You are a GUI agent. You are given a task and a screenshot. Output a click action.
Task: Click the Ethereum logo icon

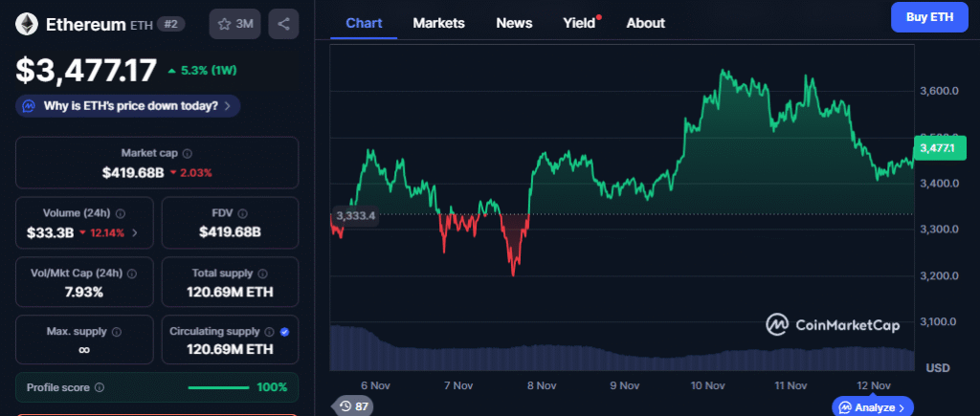28,24
